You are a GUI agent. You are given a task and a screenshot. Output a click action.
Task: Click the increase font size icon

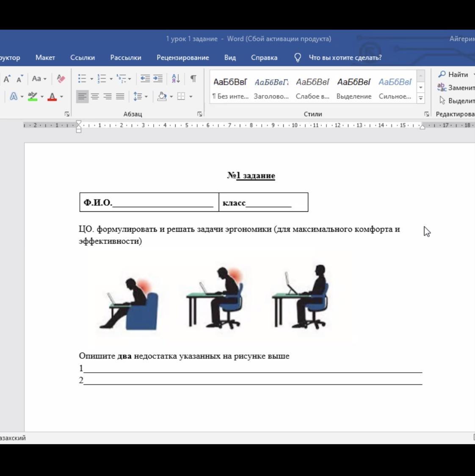7,79
